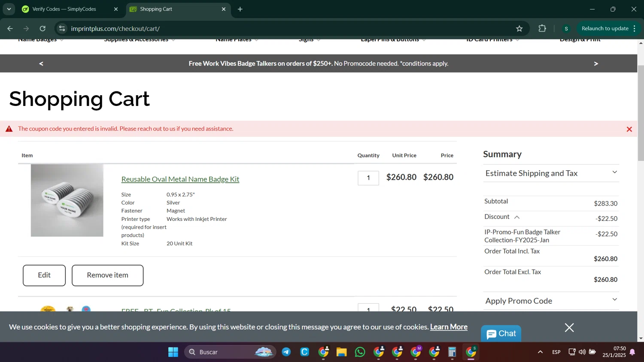Show hidden system tray icons
644x362 pixels.
[x=540, y=352]
